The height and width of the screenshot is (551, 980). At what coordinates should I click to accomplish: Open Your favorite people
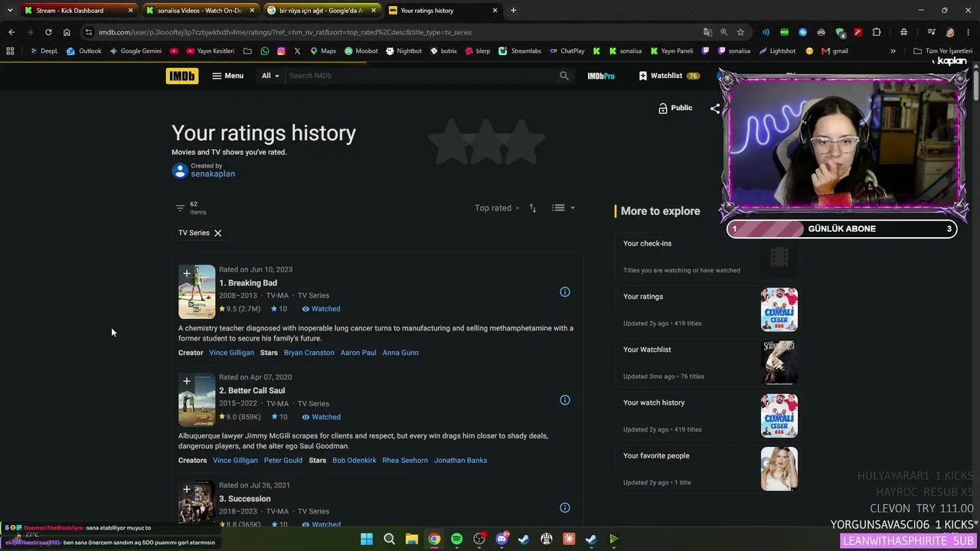tap(656, 455)
